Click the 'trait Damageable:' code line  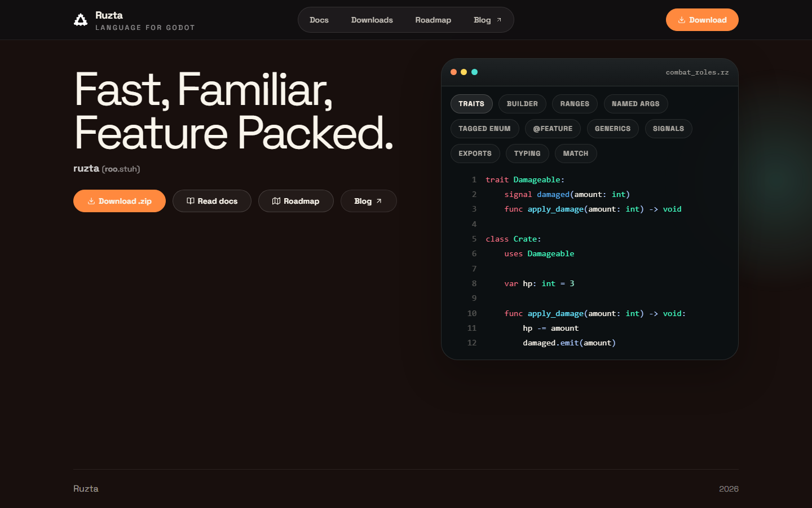(525, 179)
